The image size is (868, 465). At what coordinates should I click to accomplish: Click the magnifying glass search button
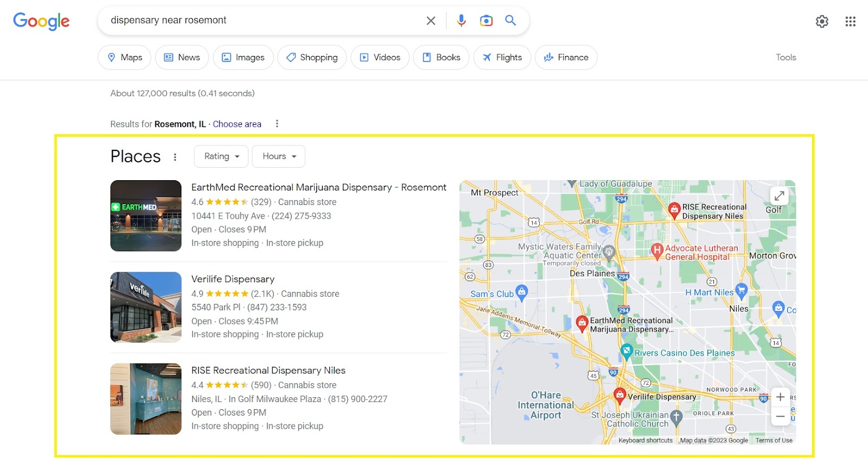point(510,21)
